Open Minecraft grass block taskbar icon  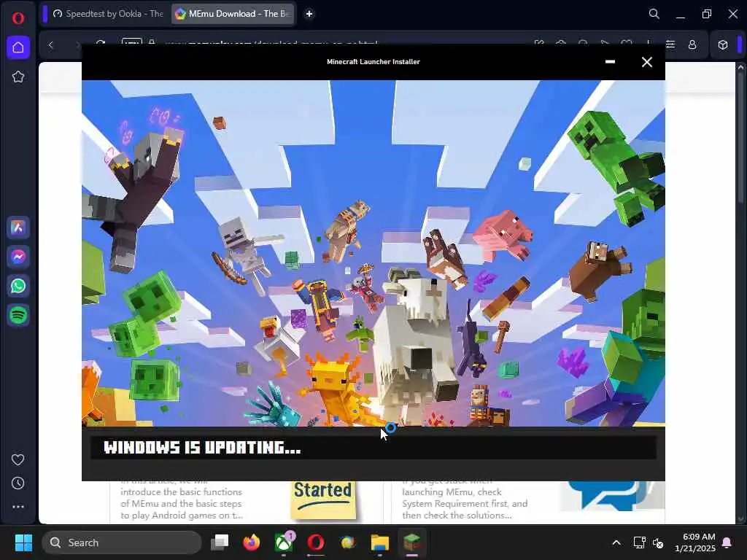click(x=411, y=542)
